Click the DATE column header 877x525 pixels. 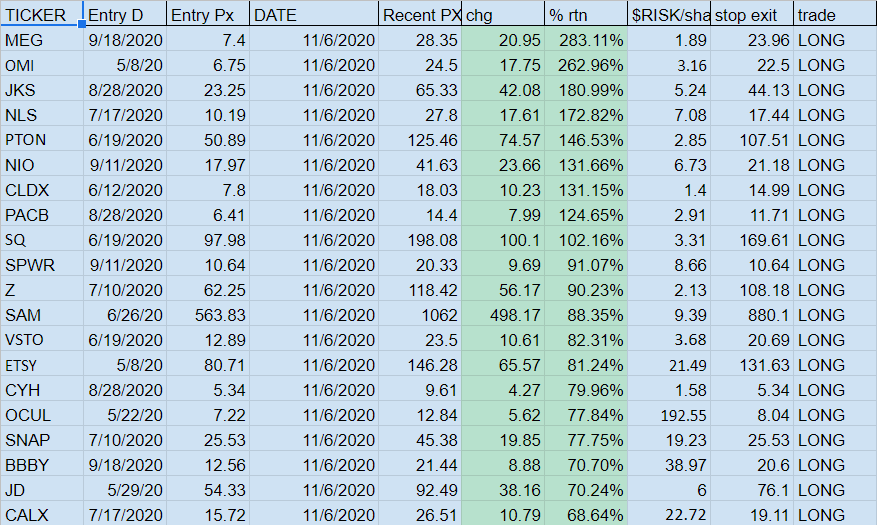click(x=314, y=15)
